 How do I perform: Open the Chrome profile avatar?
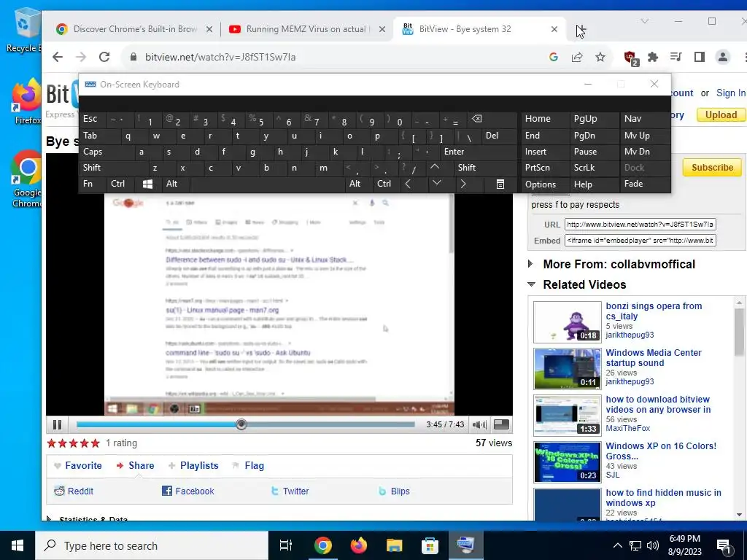723,57
